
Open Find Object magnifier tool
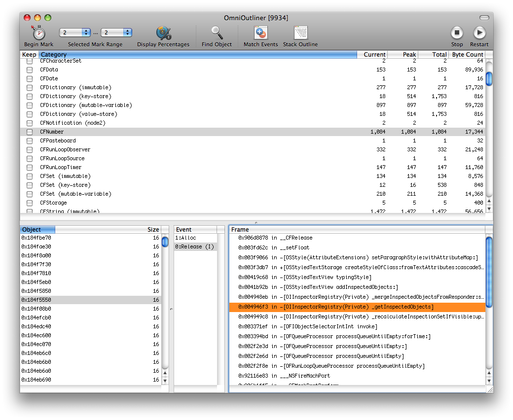(x=217, y=33)
